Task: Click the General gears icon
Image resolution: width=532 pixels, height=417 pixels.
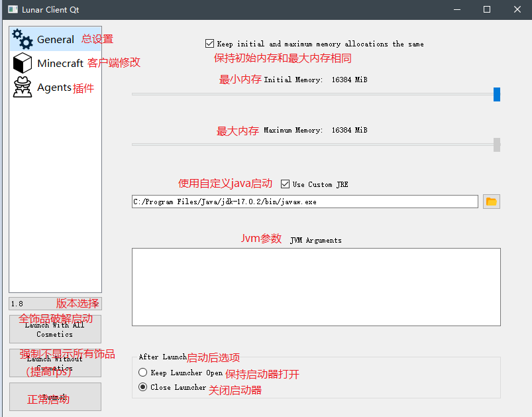Action: [23, 39]
